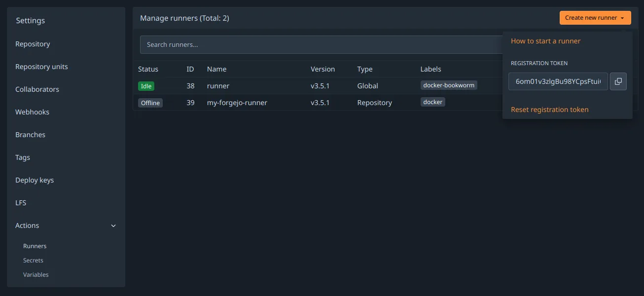
Task: Open Repository settings in sidebar
Action: coord(33,44)
